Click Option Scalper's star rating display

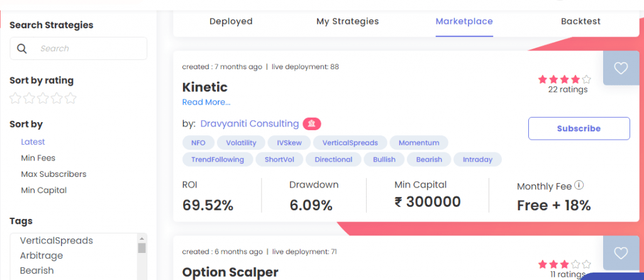click(564, 264)
